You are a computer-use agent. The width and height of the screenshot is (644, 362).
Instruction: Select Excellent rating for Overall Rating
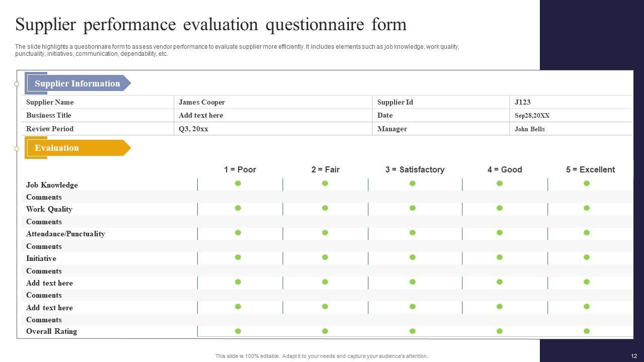(x=587, y=331)
